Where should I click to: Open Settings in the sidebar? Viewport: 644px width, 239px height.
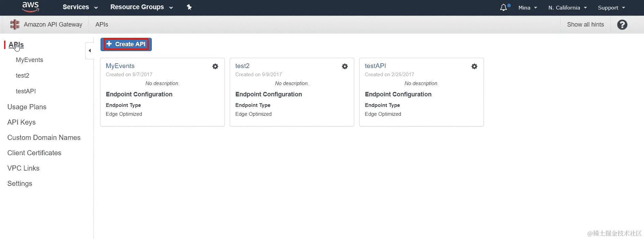pos(20,184)
